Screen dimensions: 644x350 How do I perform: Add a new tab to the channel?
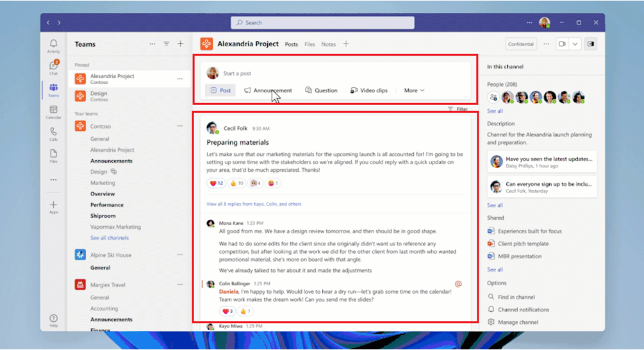click(346, 44)
